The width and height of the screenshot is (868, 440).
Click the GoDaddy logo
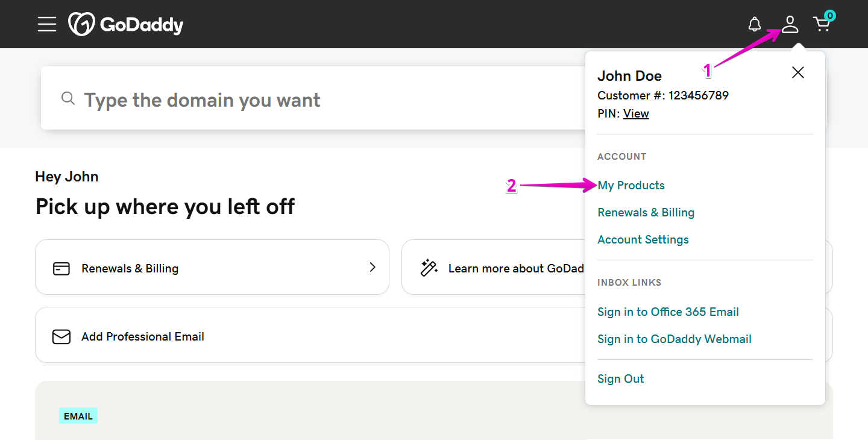tap(126, 25)
